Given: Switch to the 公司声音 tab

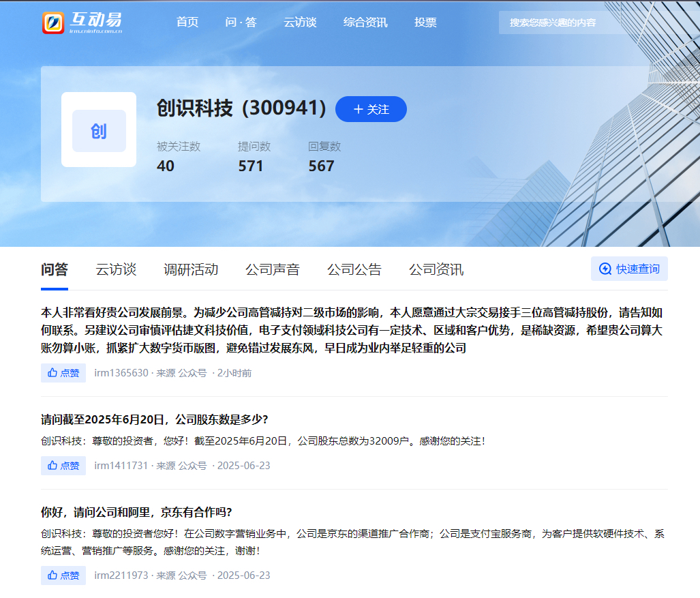Looking at the screenshot, I should (273, 269).
